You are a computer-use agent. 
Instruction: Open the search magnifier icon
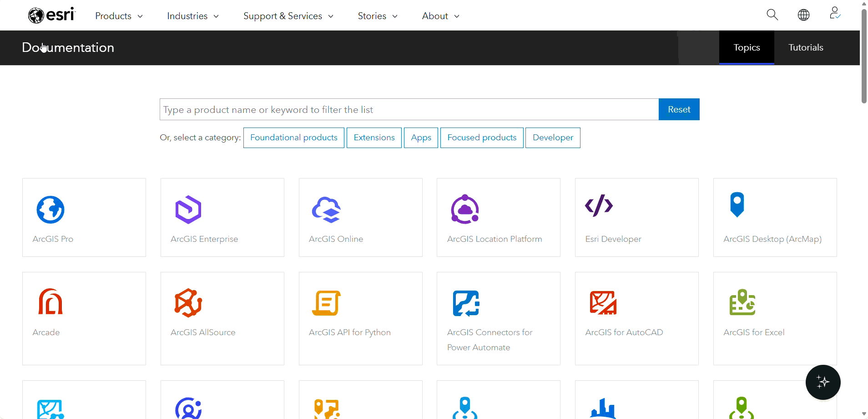[772, 15]
